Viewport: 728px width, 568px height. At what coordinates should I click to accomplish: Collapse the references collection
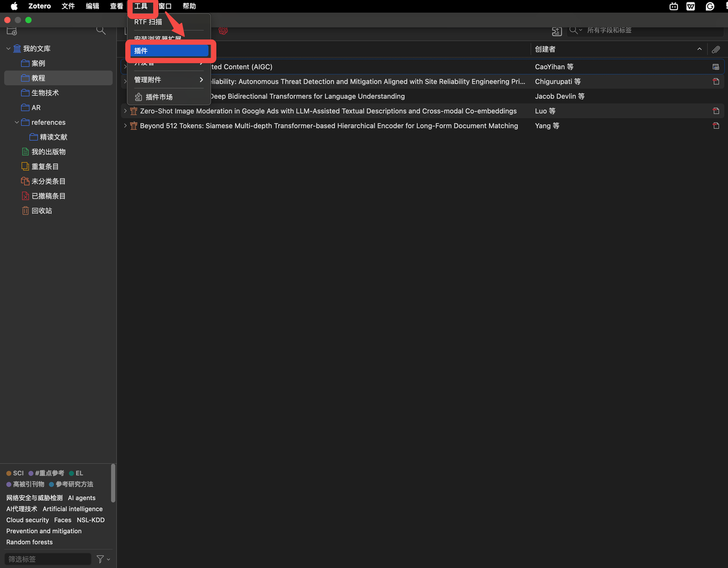click(16, 122)
